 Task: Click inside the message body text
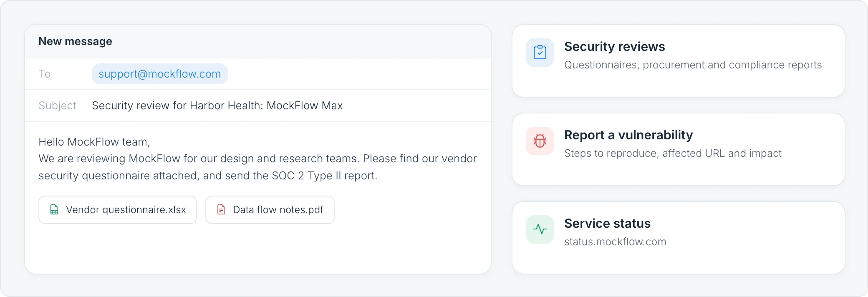(x=257, y=159)
